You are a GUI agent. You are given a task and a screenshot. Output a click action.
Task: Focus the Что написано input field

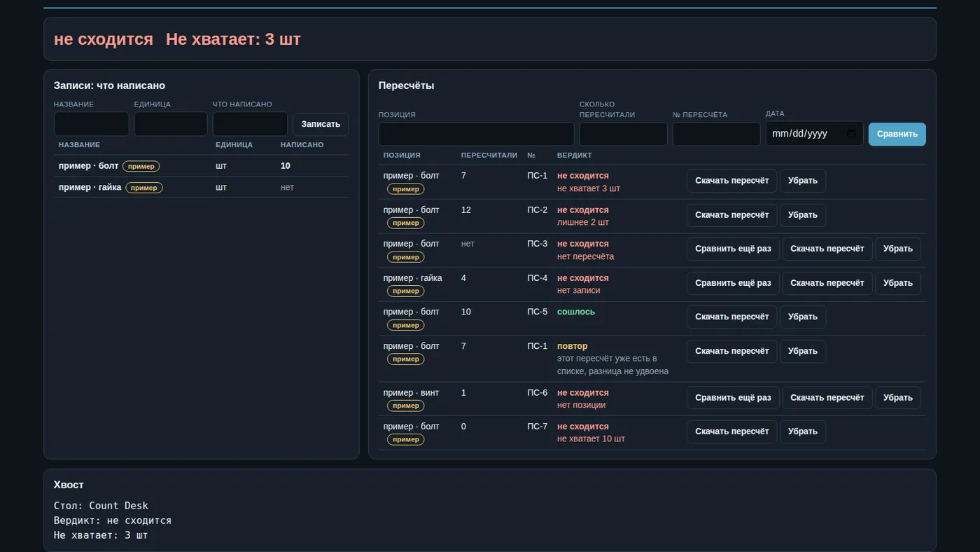click(x=250, y=124)
